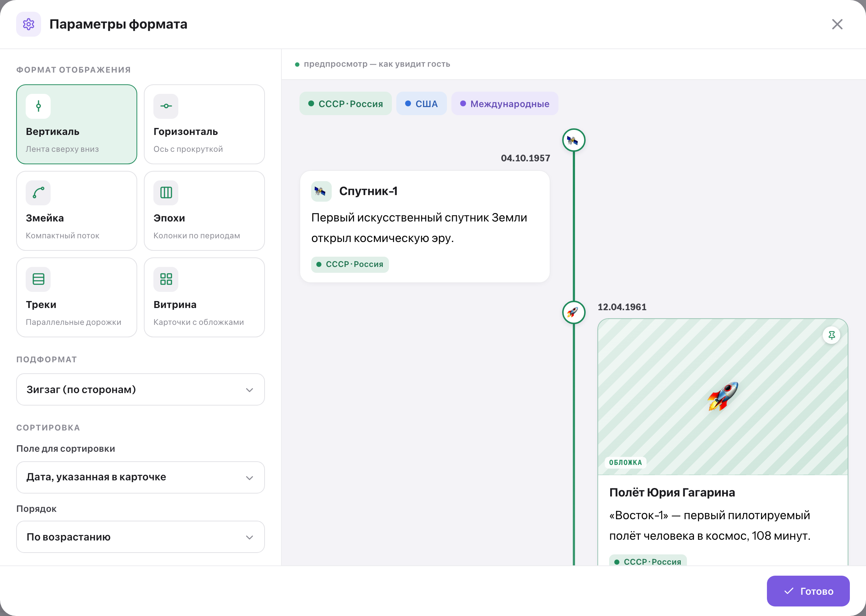Image resolution: width=866 pixels, height=616 pixels.
Task: Click the blue dot in США chip
Action: click(408, 103)
